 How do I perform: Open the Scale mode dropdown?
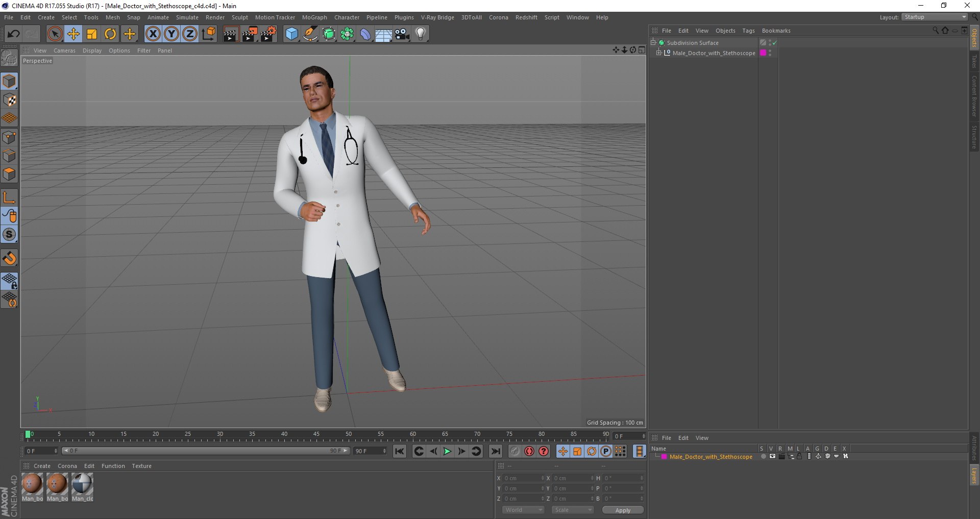click(573, 510)
